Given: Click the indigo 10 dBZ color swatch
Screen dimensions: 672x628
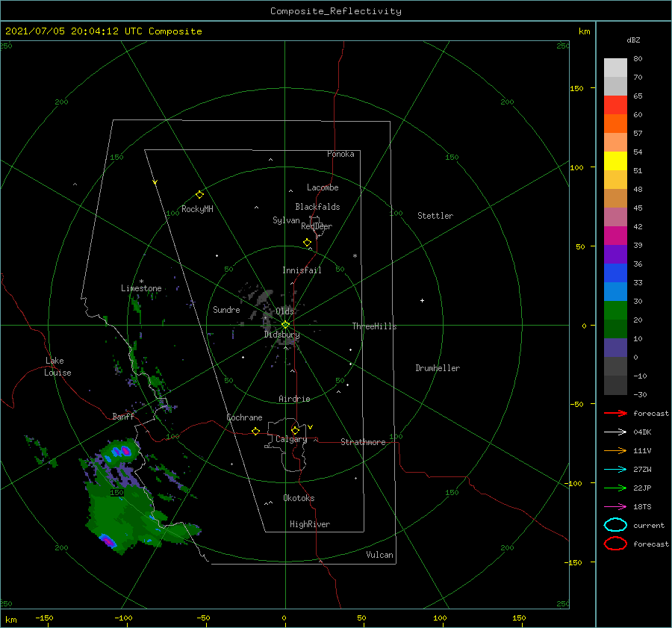Looking at the screenshot, I should [615, 348].
